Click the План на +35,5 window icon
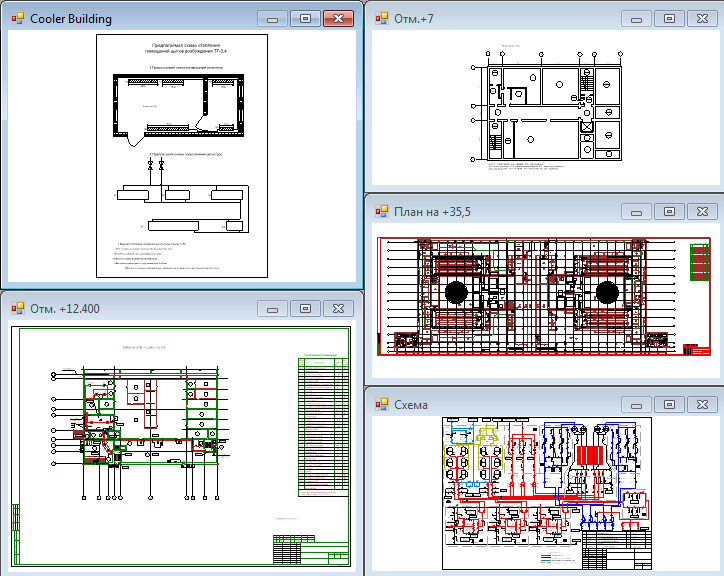Screen dimensions: 724x576 tap(382, 211)
